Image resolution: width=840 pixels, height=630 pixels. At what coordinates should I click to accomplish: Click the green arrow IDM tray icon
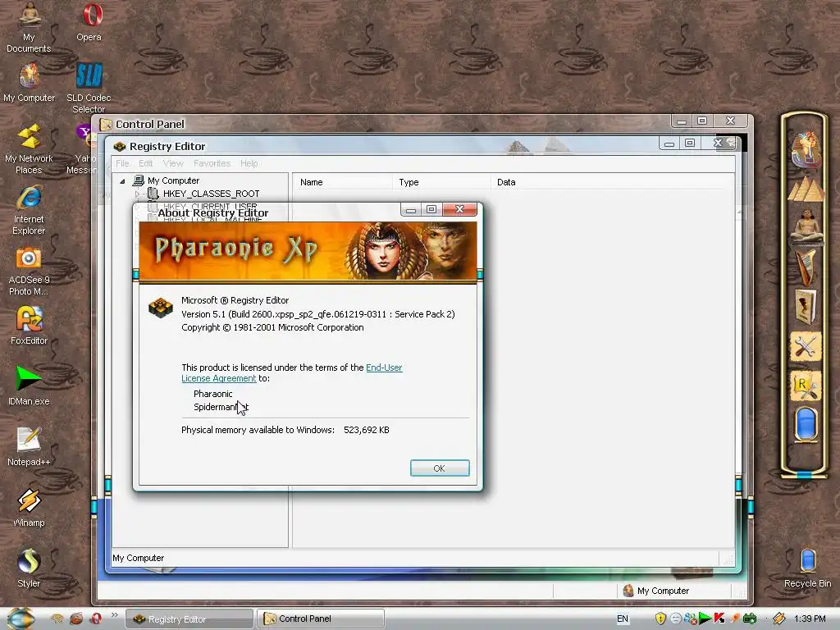tap(705, 619)
